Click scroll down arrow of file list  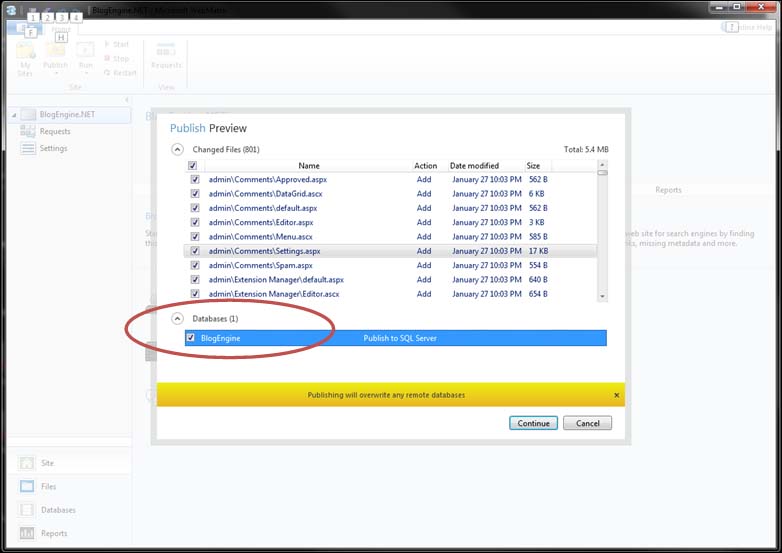(x=602, y=296)
